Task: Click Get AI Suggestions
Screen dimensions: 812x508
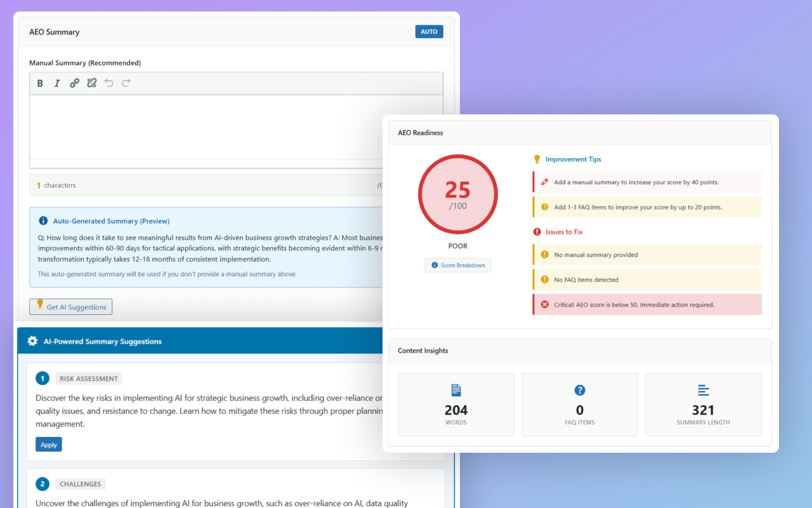Action: [70, 306]
